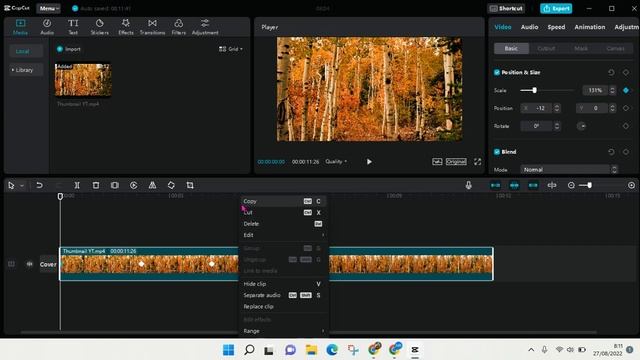This screenshot has width=640, height=360.
Task: Mute the main track audio speaker
Action: coord(29,264)
